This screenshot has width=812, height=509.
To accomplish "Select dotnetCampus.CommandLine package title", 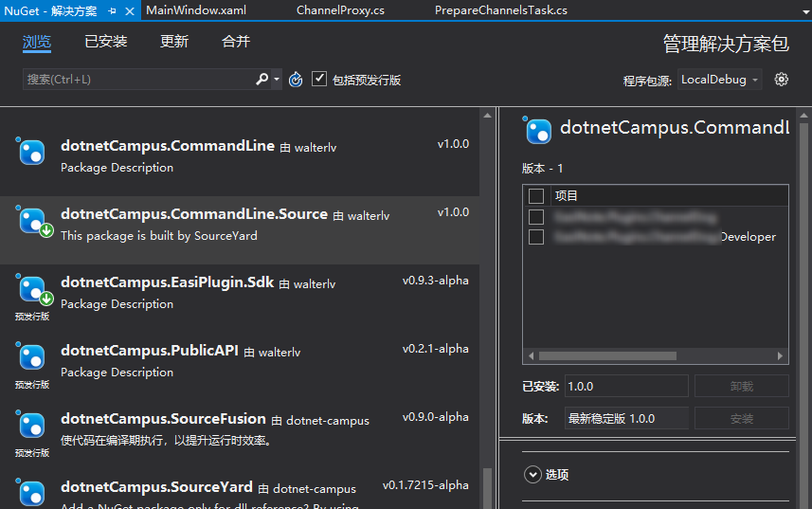I will [x=168, y=146].
